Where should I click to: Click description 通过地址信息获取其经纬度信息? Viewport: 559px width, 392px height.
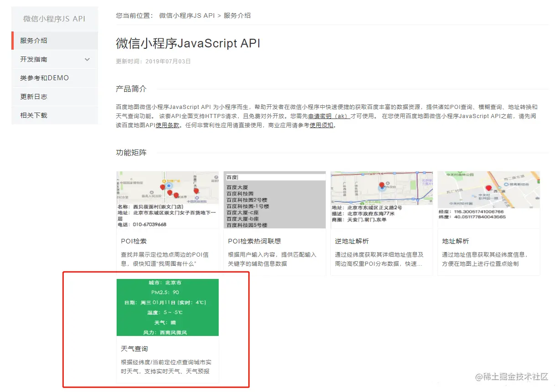(485, 259)
